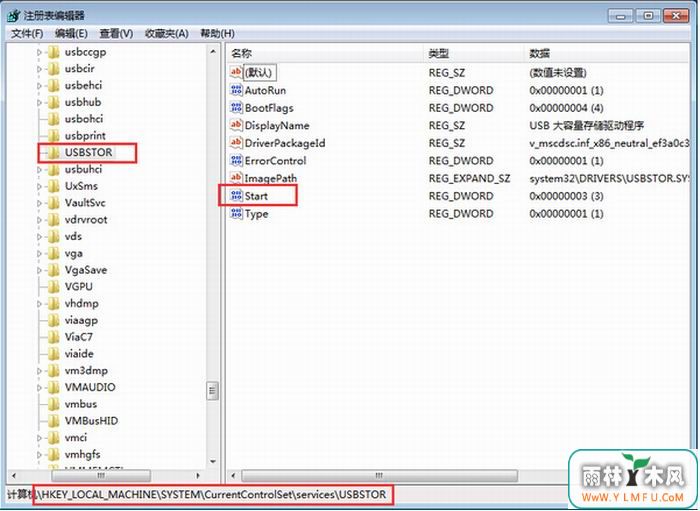Expand the usbhub key arrow
The image size is (700, 511).
tap(39, 103)
